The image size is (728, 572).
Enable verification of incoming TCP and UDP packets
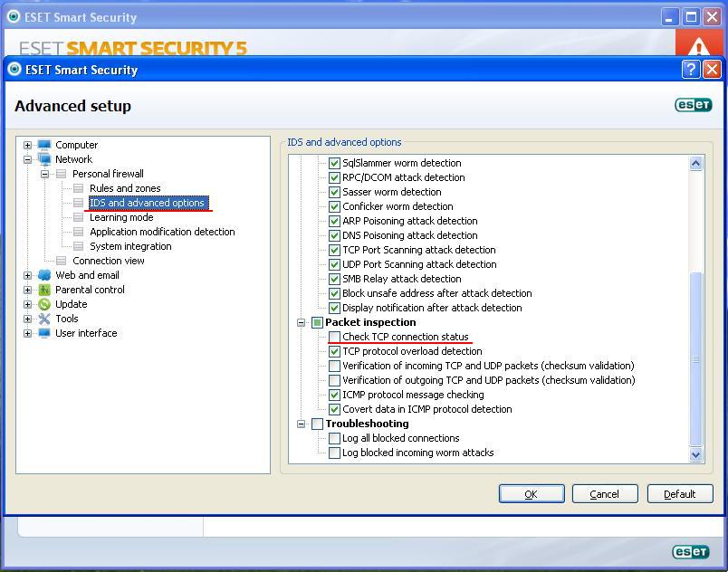coord(334,366)
